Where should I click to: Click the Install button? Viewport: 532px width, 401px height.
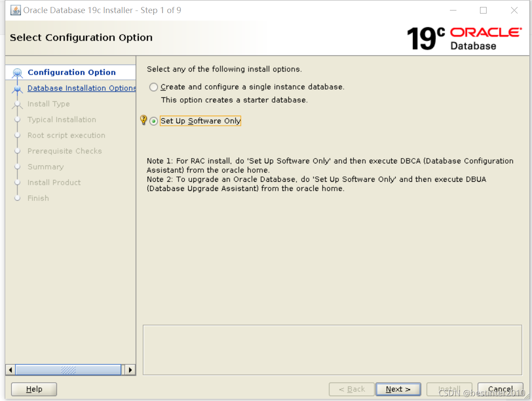coord(449,389)
